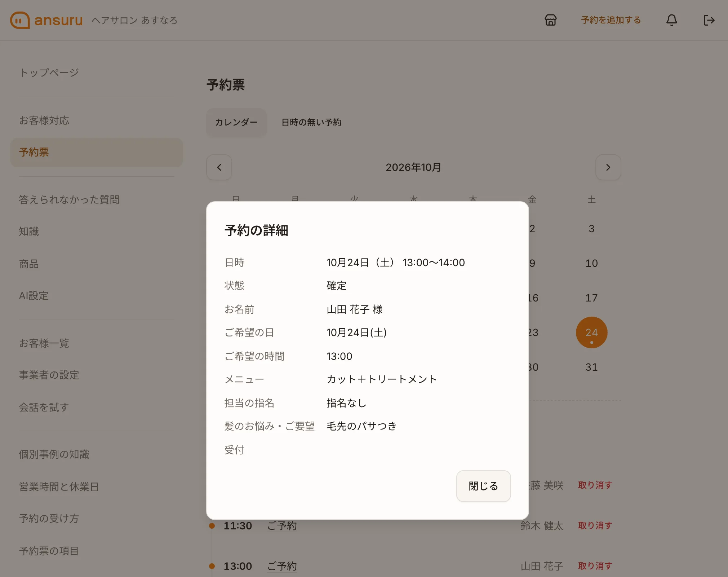Image resolution: width=728 pixels, height=577 pixels.
Task: Open the 11:30 ご予約 entry
Action: pos(282,526)
